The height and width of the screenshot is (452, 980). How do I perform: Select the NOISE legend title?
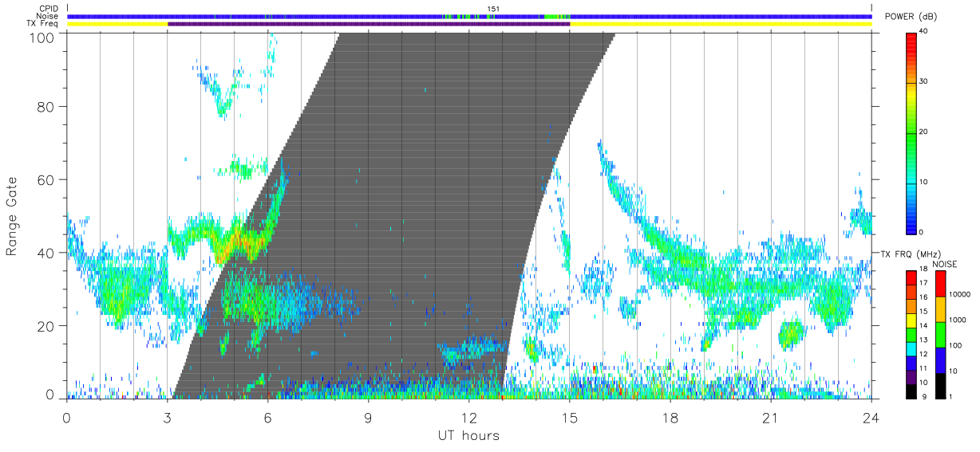point(945,264)
